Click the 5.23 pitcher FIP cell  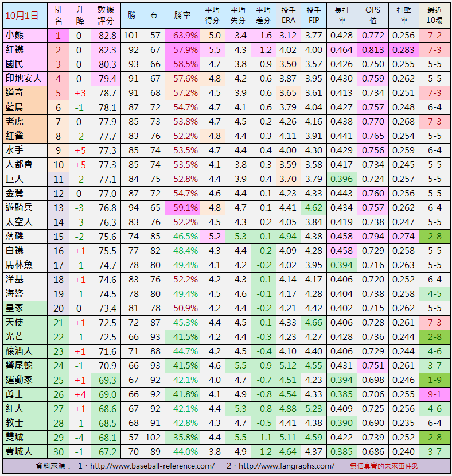click(314, 409)
